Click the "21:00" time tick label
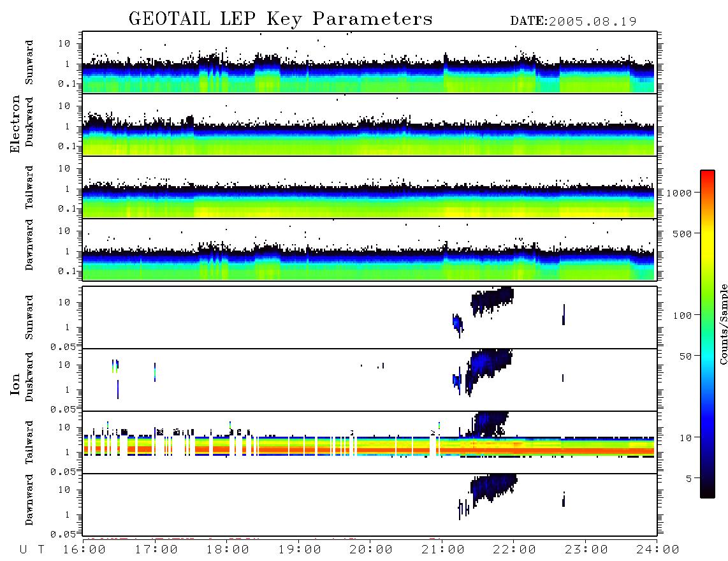Image resolution: width=728 pixels, height=561 pixels. (443, 550)
